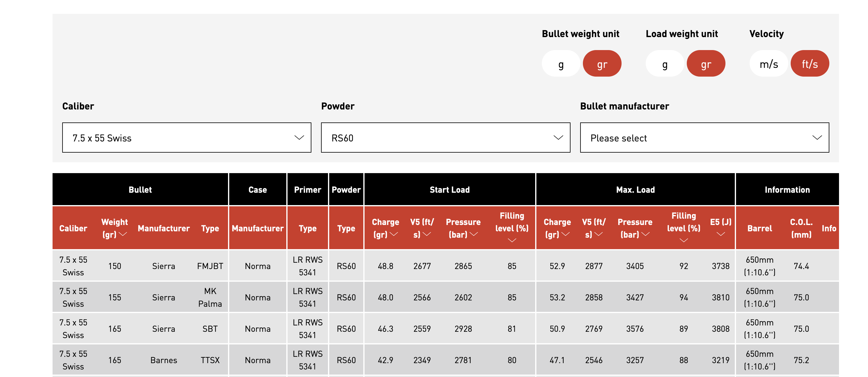Sort by Max. Load Pressure (bar) arrow
868x377 pixels.
(645, 234)
